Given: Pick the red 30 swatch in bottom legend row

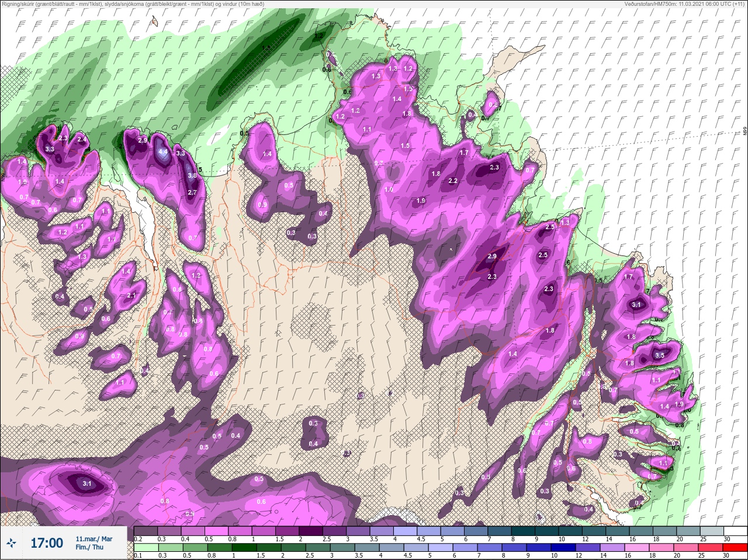Looking at the screenshot, I should 735,549.
